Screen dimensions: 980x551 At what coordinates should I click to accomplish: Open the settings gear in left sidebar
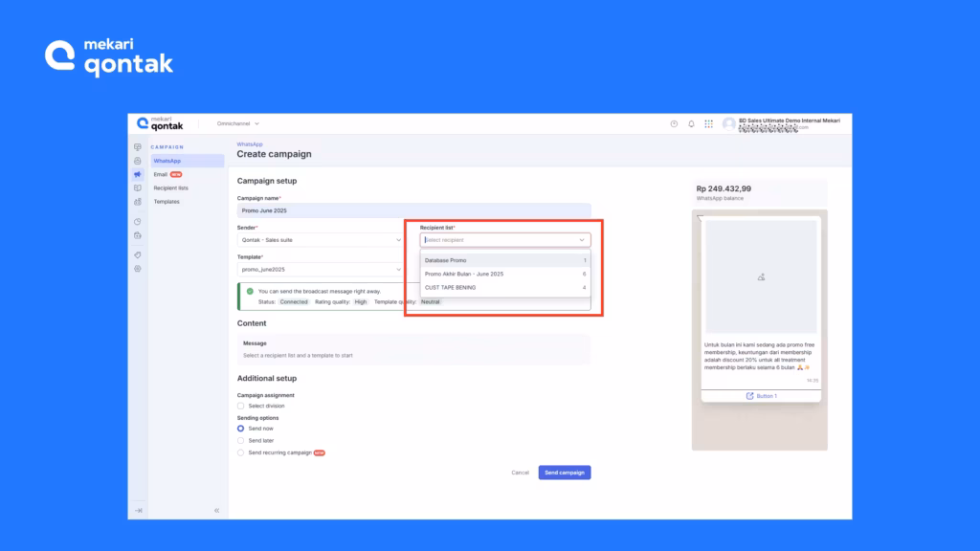(138, 269)
